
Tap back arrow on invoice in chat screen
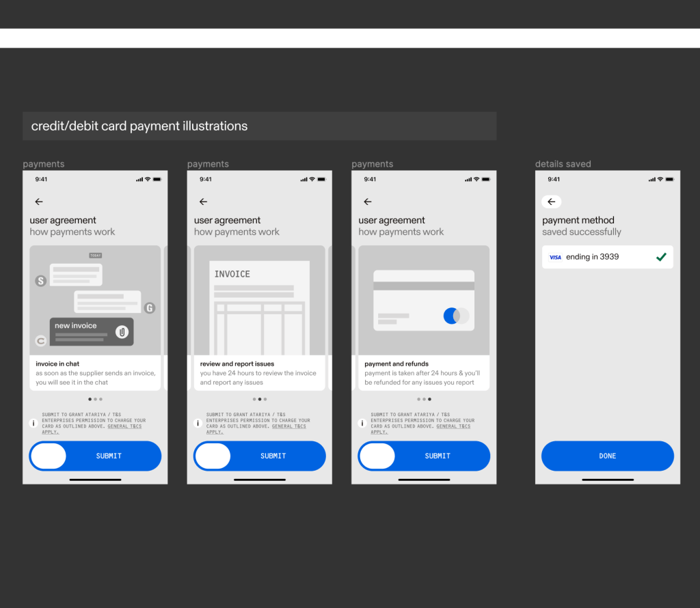pyautogui.click(x=39, y=202)
